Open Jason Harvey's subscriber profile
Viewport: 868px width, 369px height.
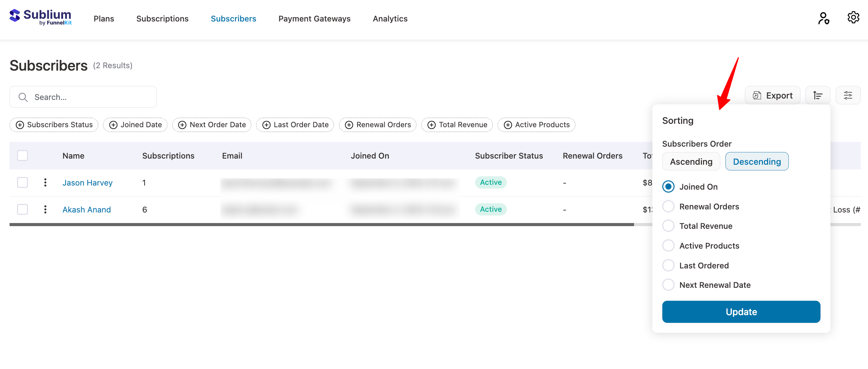[87, 182]
